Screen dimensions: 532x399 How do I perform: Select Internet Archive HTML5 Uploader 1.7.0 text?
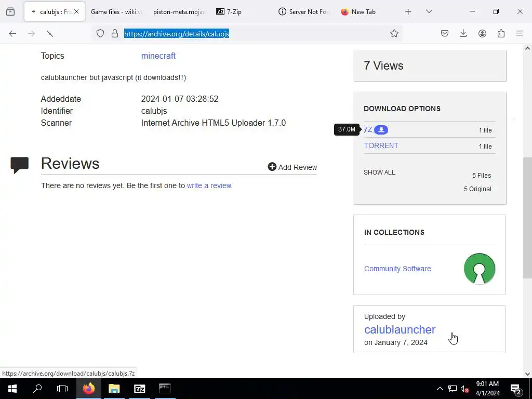click(214, 123)
